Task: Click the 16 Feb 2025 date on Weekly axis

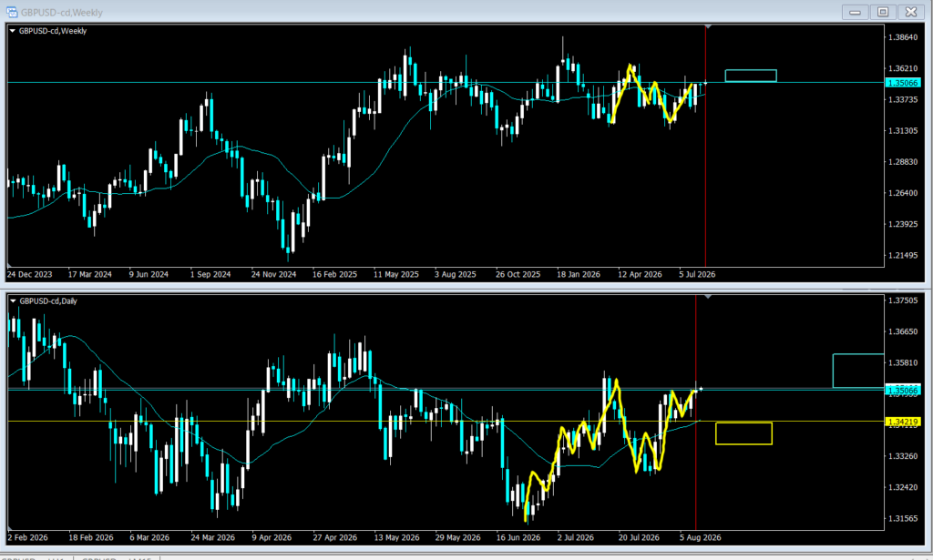Action: click(x=335, y=274)
